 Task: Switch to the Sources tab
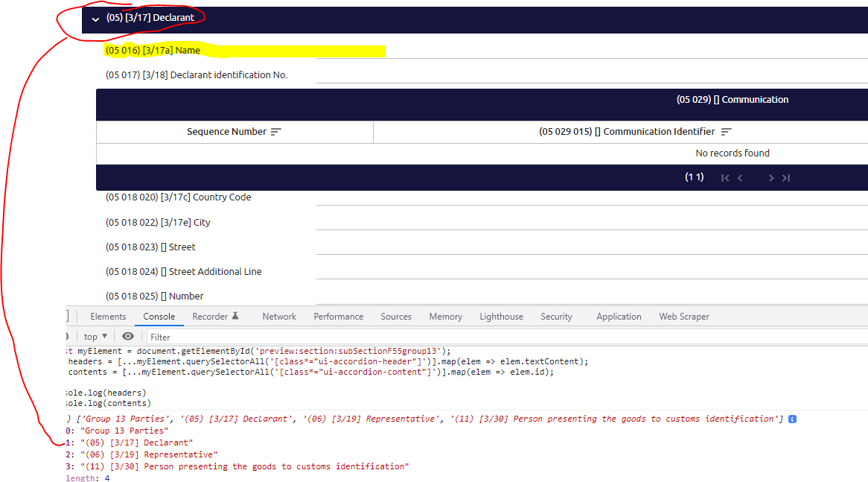point(396,317)
